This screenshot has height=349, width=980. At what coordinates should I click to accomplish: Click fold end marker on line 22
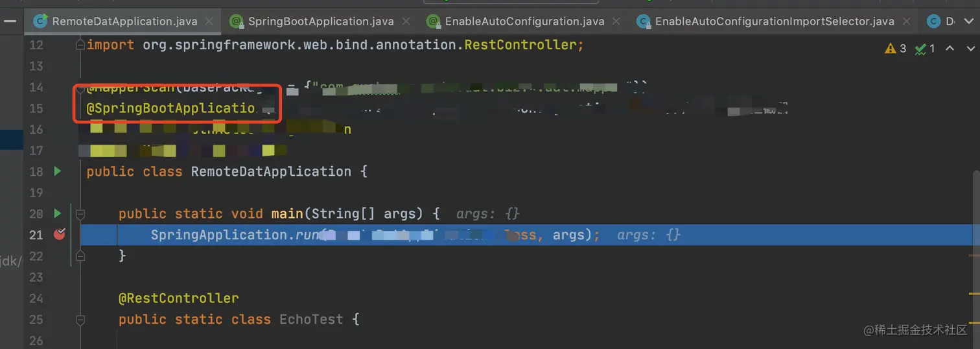[x=80, y=256]
